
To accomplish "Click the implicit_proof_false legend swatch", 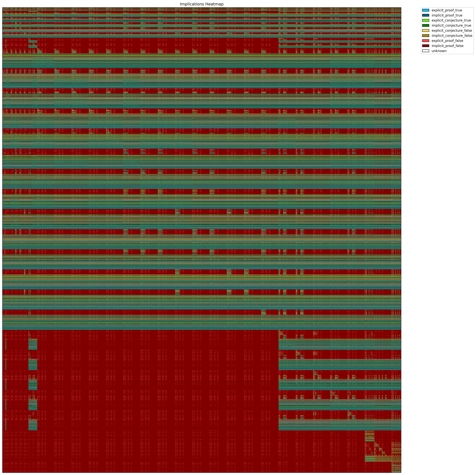I will click(x=426, y=46).
